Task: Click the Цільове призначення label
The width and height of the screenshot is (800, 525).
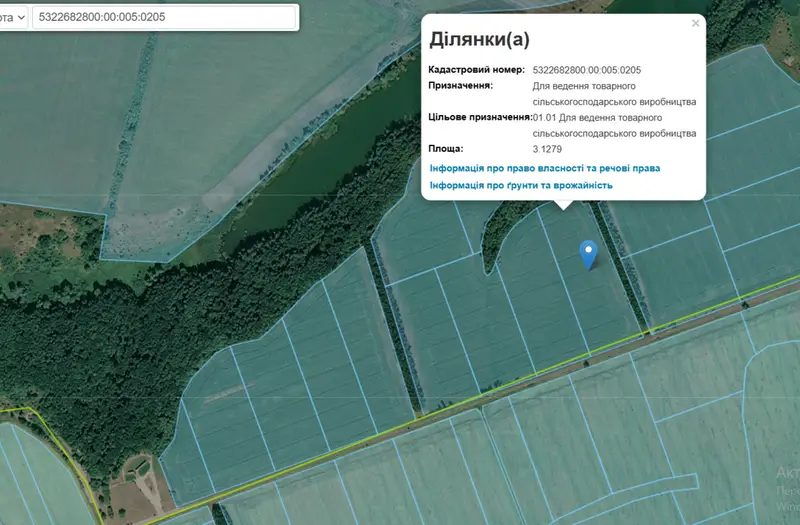Action: point(480,117)
